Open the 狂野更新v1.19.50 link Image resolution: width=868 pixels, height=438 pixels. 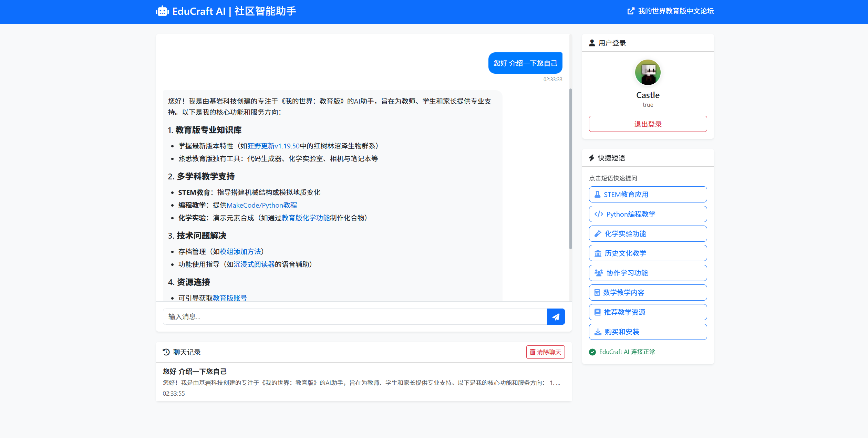273,146
